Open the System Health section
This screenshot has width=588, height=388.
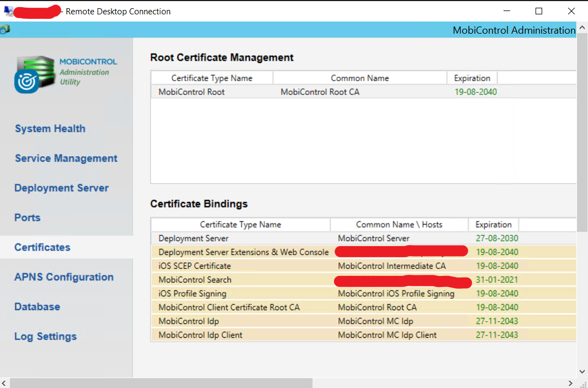(50, 129)
